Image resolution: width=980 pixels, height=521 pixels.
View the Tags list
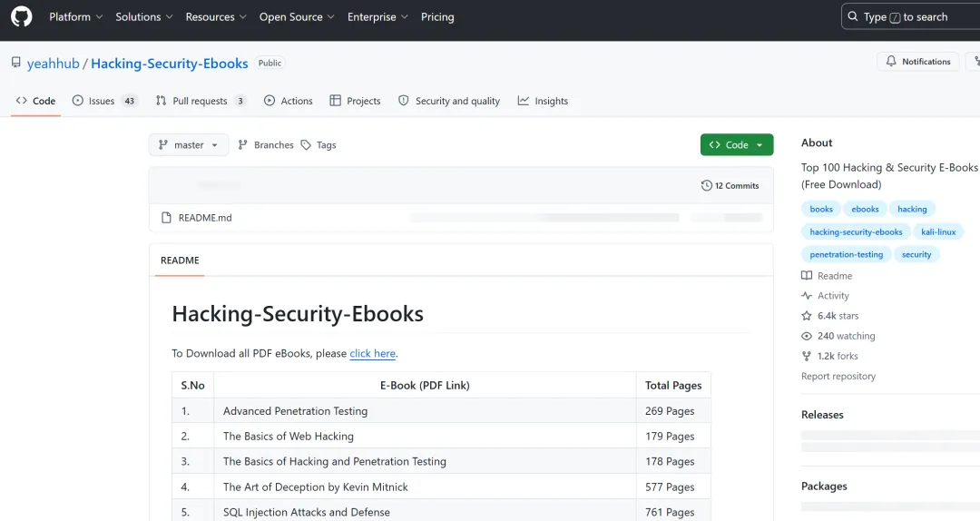pyautogui.click(x=318, y=144)
